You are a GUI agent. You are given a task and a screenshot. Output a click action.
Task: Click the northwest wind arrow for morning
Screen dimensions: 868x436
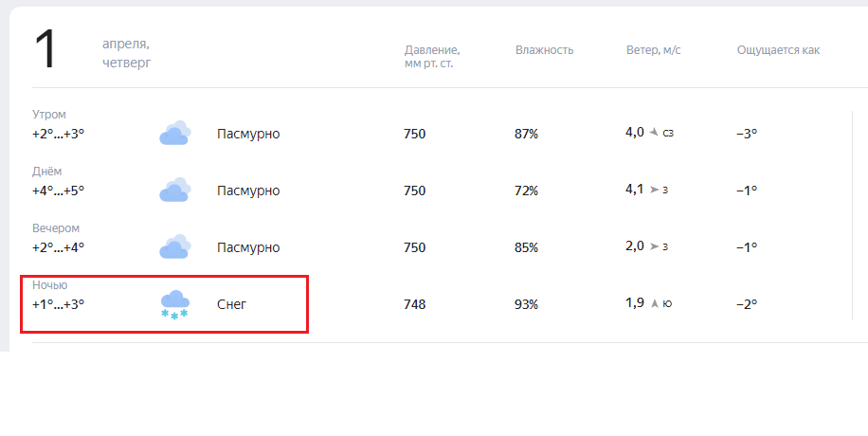click(654, 133)
